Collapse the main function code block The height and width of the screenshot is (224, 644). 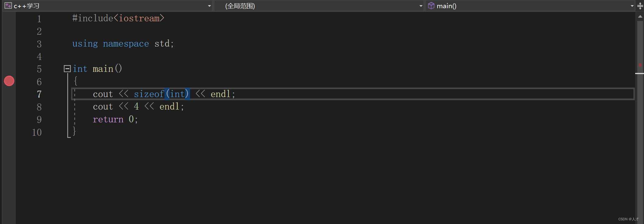click(x=67, y=68)
